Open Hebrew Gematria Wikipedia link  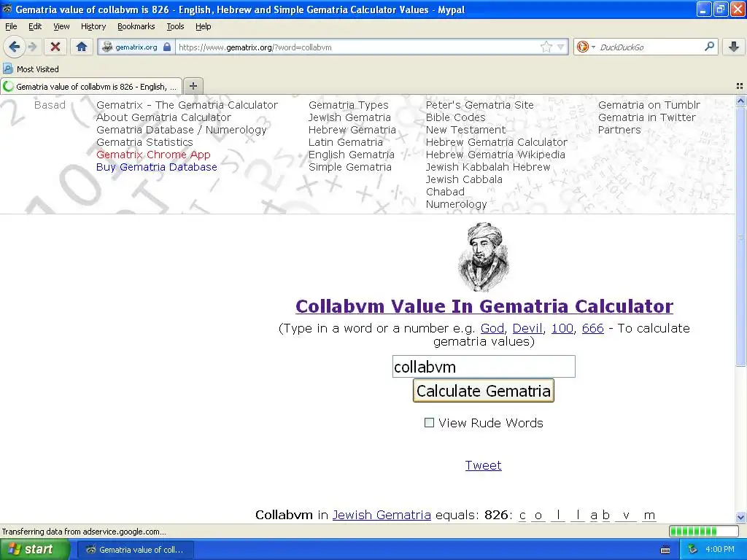[495, 155]
